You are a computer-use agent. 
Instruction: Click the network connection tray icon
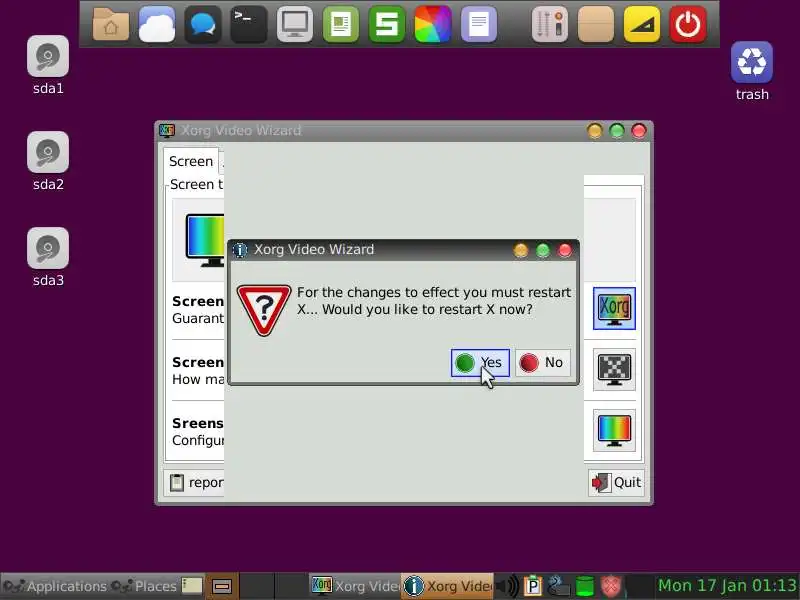pos(558,586)
